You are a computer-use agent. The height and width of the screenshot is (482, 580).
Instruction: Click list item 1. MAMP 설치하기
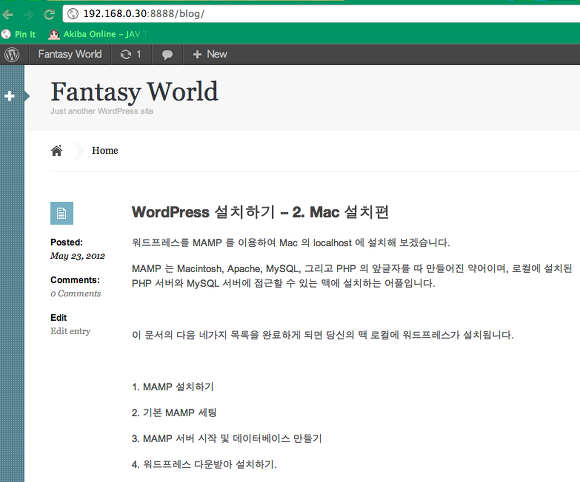click(173, 387)
